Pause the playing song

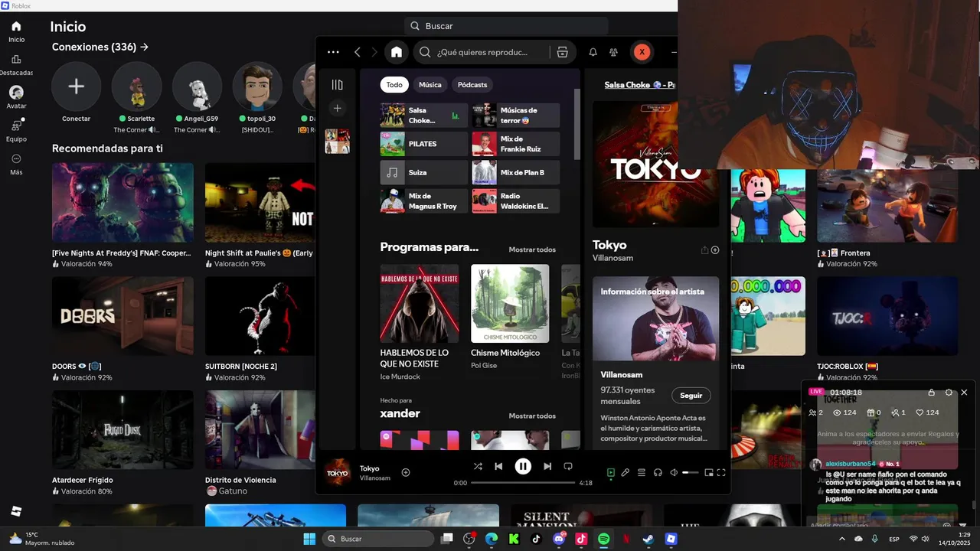click(x=523, y=466)
